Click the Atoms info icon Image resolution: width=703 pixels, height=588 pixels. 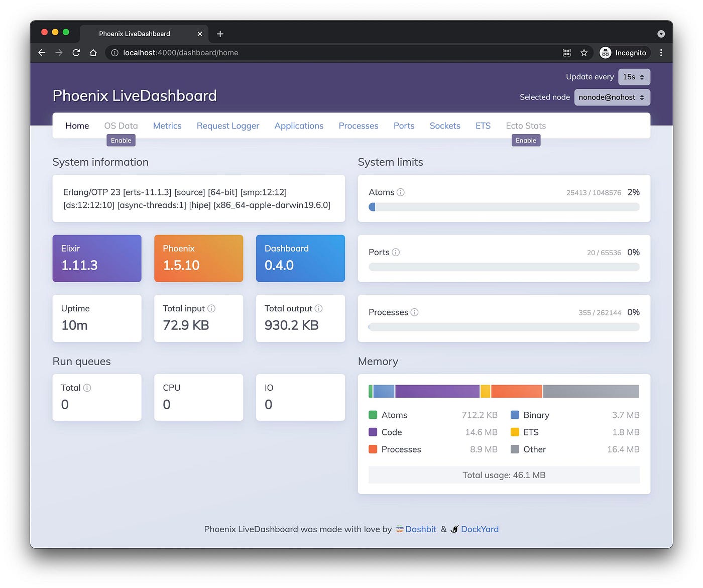click(401, 192)
